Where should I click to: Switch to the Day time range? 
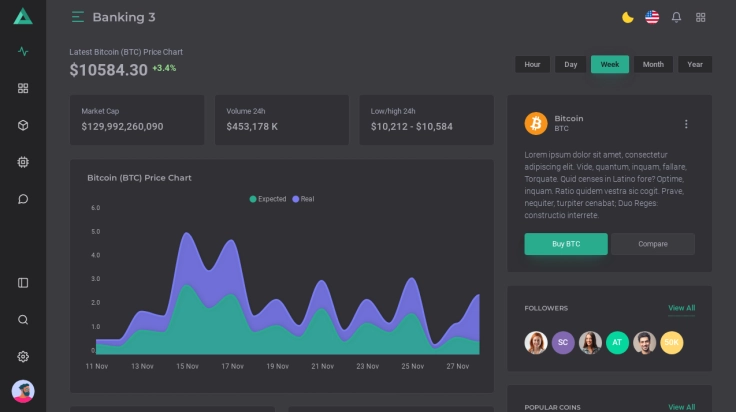(x=570, y=64)
